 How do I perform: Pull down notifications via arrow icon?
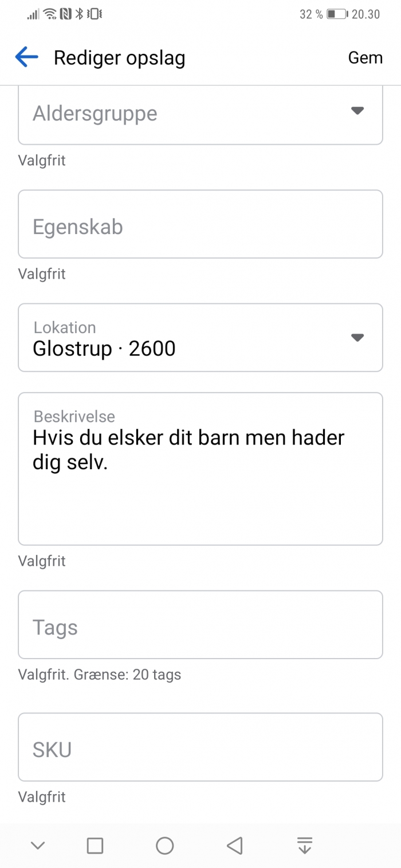(x=305, y=845)
